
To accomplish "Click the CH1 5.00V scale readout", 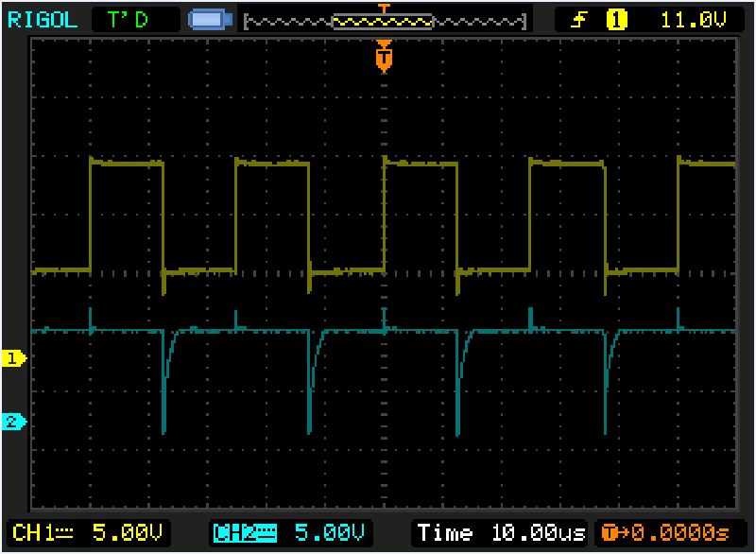I will (x=128, y=533).
